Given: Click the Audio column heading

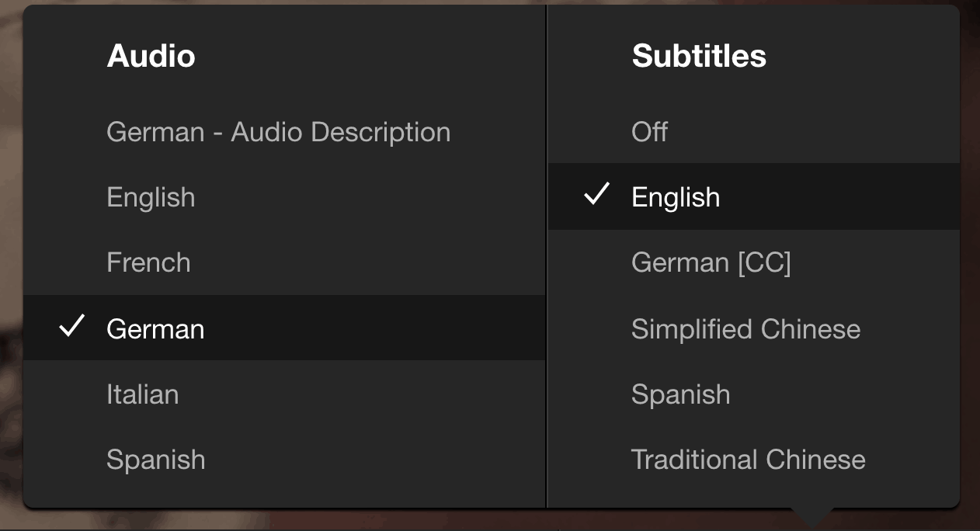Looking at the screenshot, I should (151, 56).
